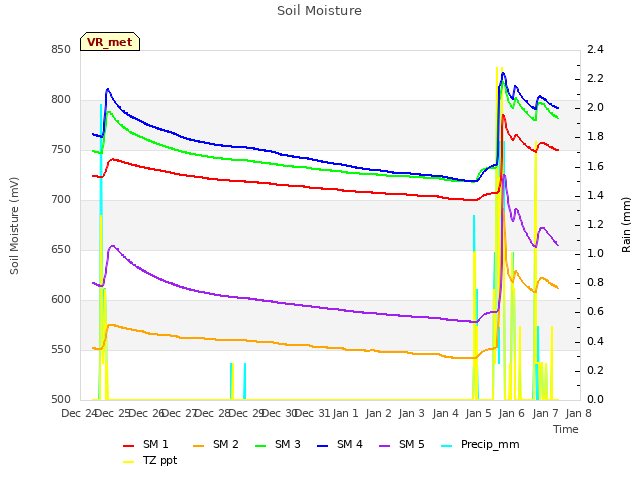Viewport: 640px width, 480px height.
Task: Click the 1.0 rain-axis tick label
Action: [595, 253]
